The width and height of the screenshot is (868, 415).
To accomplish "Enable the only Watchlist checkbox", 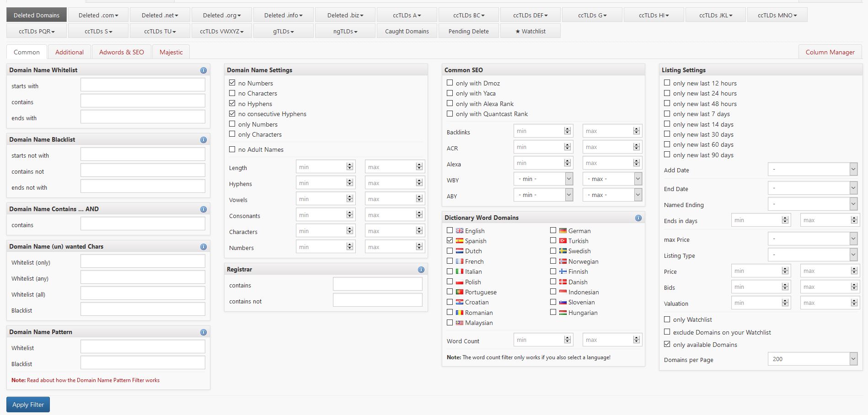I will pyautogui.click(x=667, y=319).
